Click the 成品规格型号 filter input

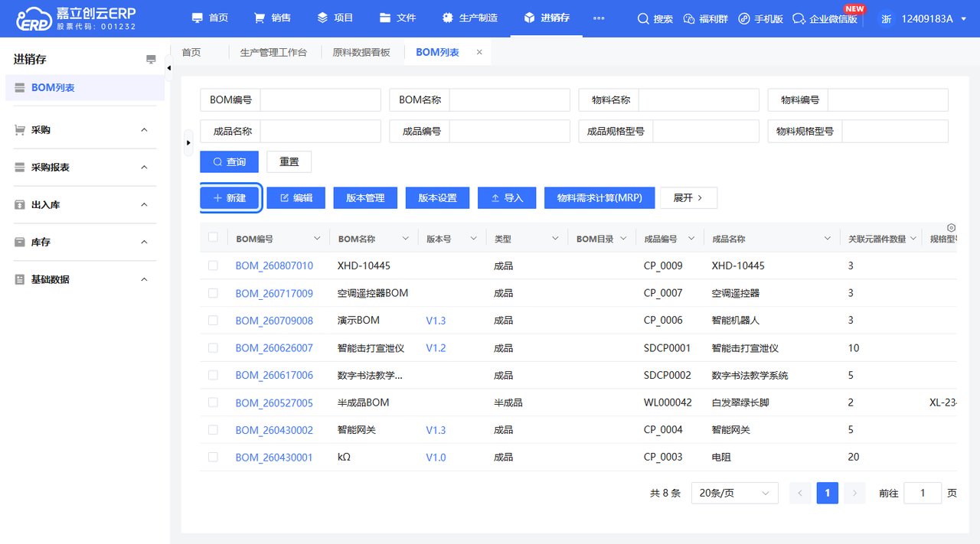pyautogui.click(x=705, y=131)
